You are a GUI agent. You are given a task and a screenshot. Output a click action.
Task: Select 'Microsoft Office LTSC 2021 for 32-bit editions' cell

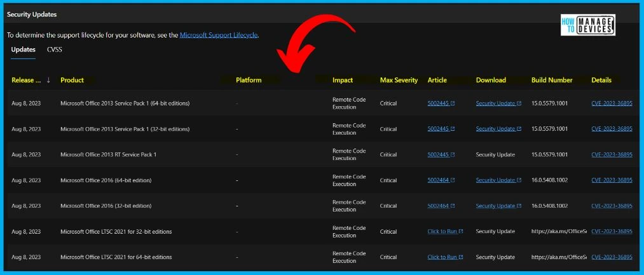[x=116, y=231]
